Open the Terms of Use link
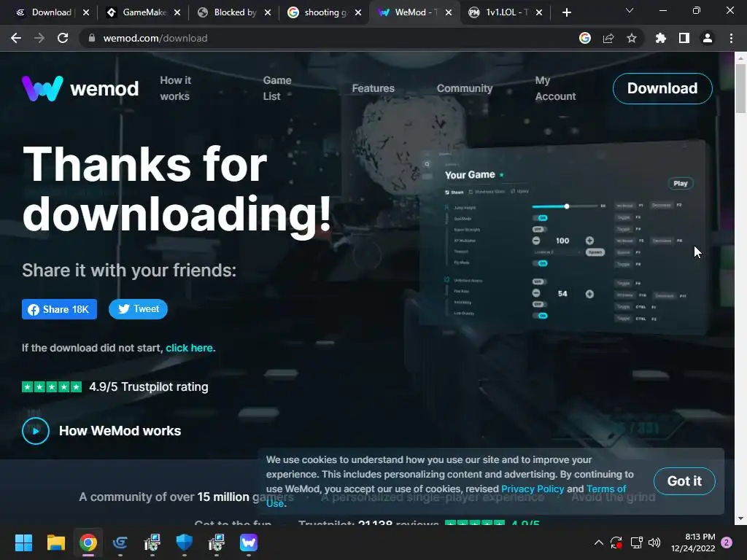 pyautogui.click(x=606, y=489)
